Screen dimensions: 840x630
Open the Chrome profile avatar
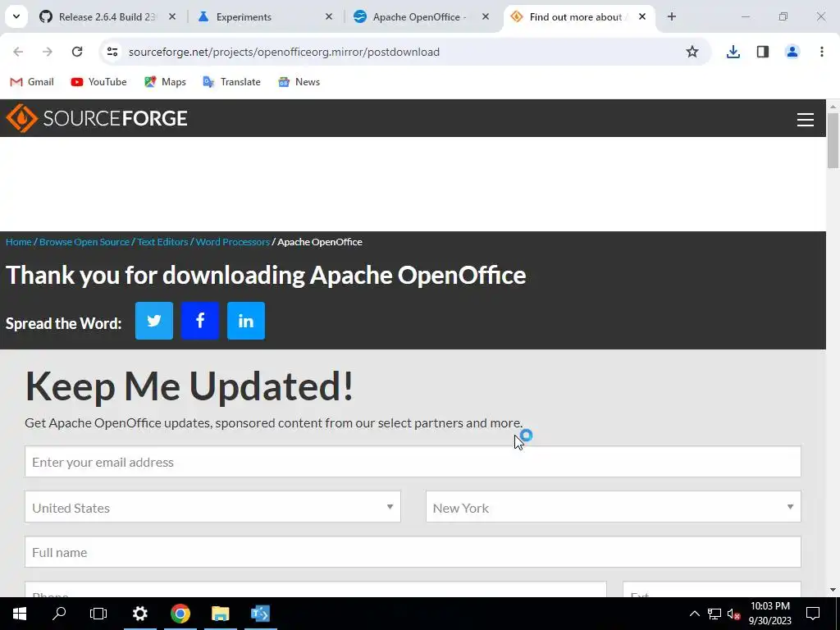pos(792,52)
